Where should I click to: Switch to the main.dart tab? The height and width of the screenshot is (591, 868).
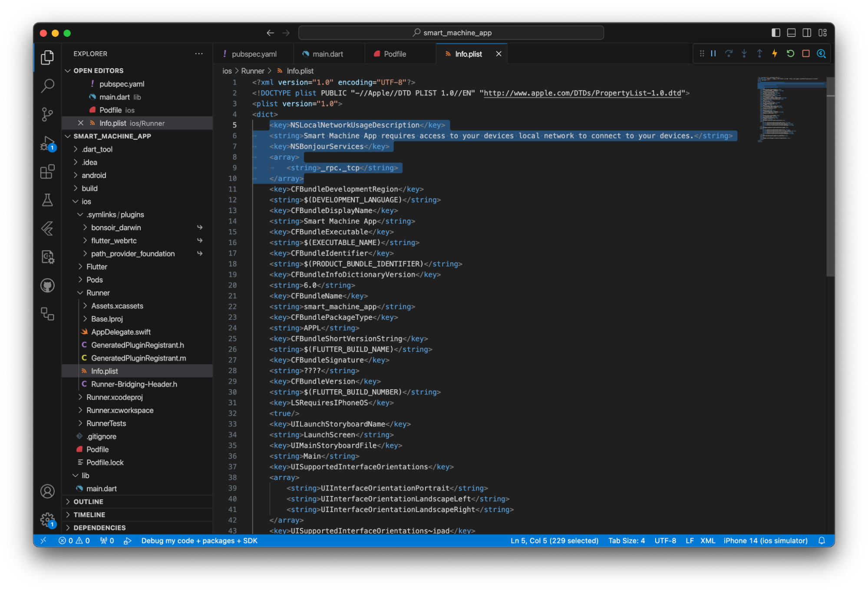point(327,54)
